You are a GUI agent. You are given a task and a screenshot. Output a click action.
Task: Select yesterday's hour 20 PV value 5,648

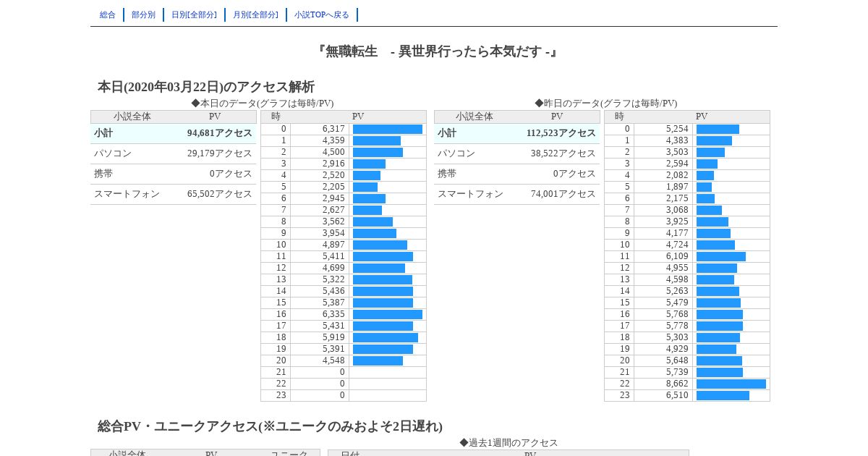click(677, 360)
